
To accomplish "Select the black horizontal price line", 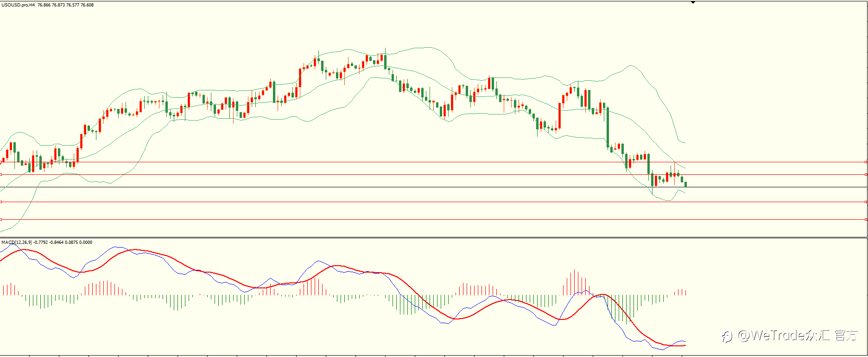I will pyautogui.click(x=434, y=187).
